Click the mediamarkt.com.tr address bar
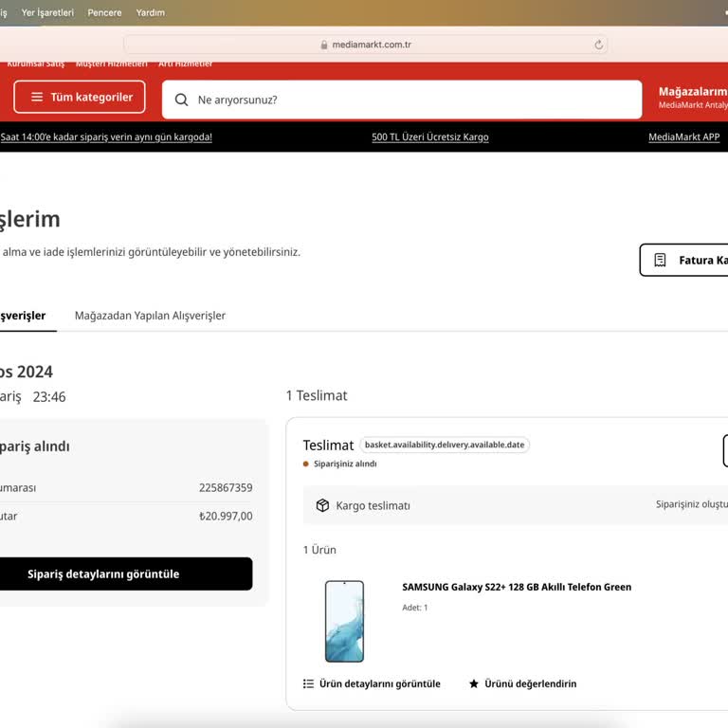Image resolution: width=728 pixels, height=728 pixels. [x=365, y=45]
